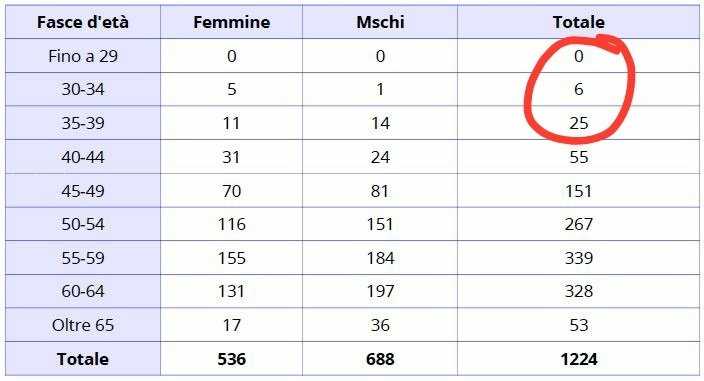This screenshot has width=704, height=381.
Task: Select the circled total value 6
Action: click(578, 89)
